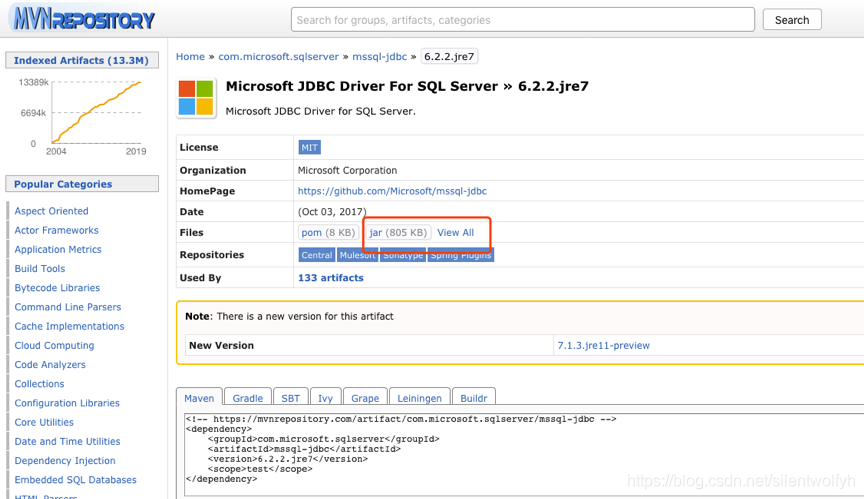The image size is (864, 499).
Task: Click the MIT license badge
Action: point(309,148)
